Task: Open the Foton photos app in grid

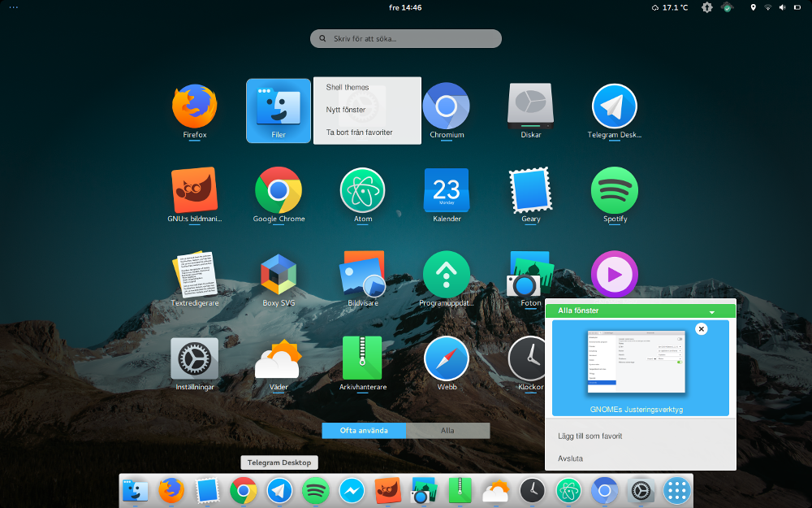Action: tap(531, 280)
